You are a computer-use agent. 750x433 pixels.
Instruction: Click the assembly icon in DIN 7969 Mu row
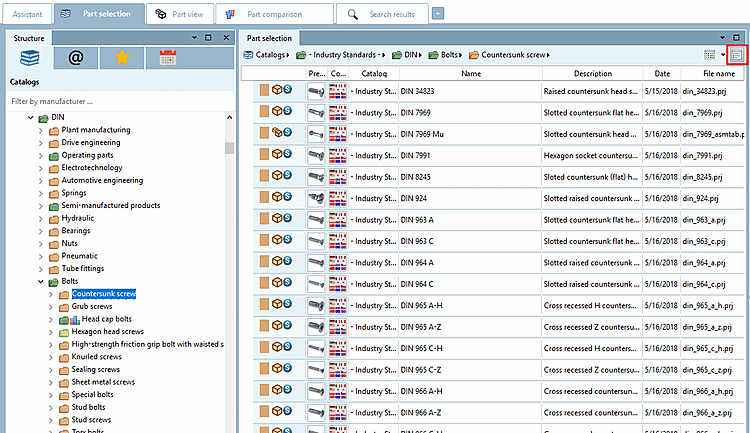click(277, 133)
